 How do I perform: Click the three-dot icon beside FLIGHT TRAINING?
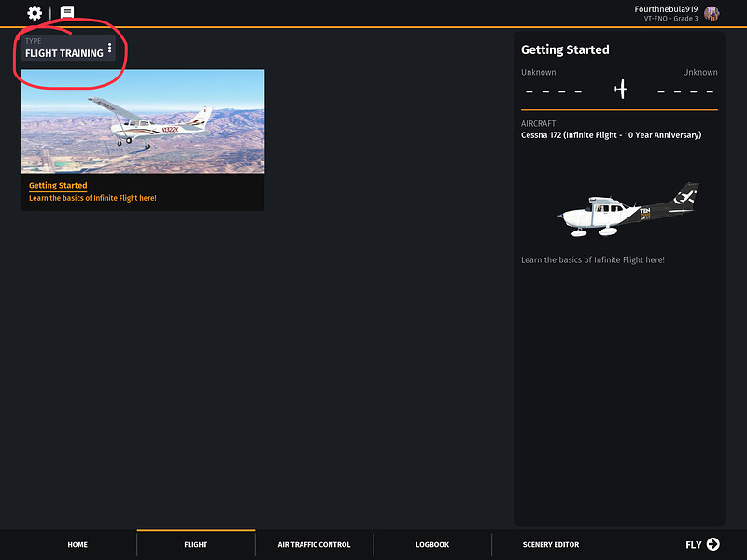coord(109,48)
